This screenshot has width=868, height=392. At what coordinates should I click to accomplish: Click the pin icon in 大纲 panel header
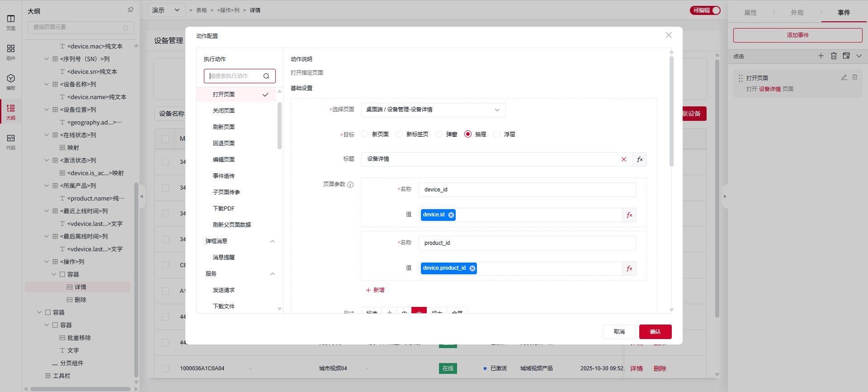click(130, 10)
